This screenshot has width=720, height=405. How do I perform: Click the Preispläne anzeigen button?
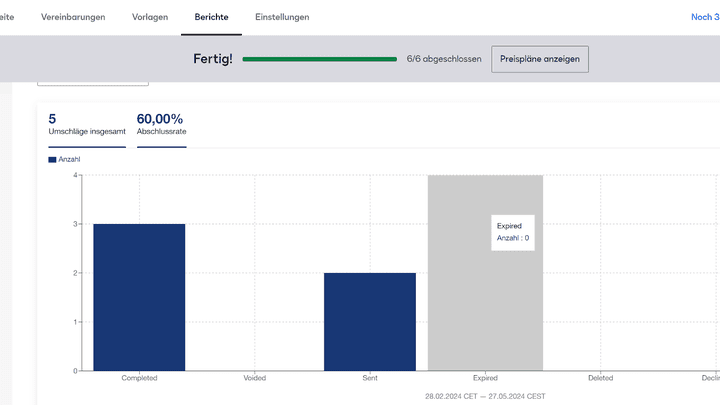(x=540, y=59)
